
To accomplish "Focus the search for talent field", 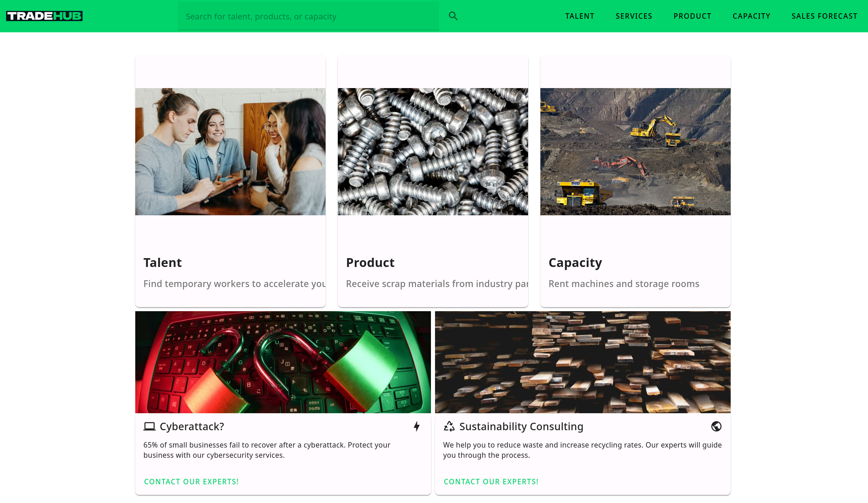I will pyautogui.click(x=308, y=16).
